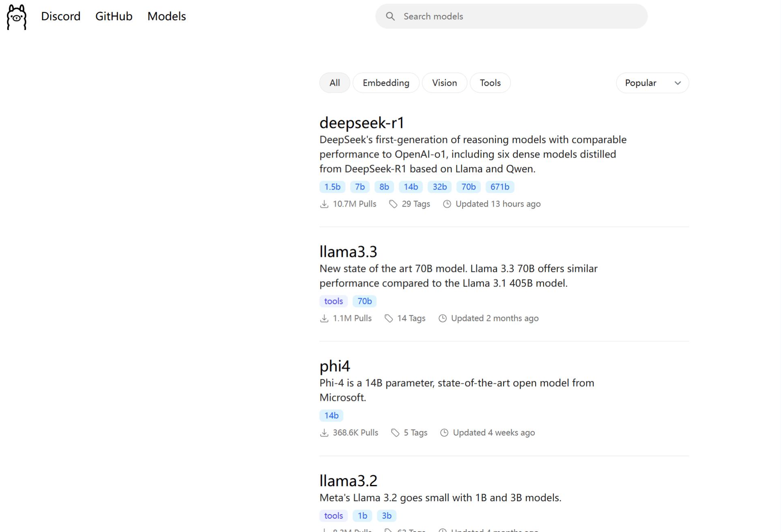Open the Discord nav link
Screen dimensions: 781x532
61,16
